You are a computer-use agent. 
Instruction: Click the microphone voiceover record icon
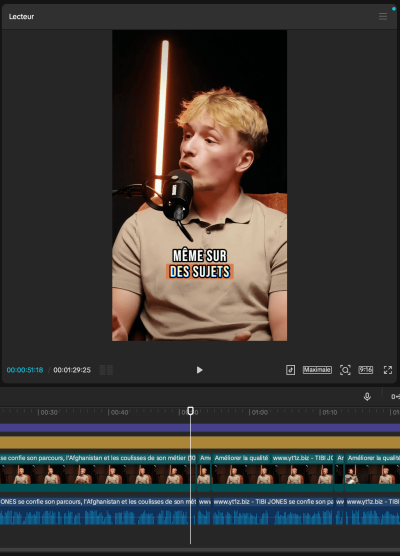(367, 396)
